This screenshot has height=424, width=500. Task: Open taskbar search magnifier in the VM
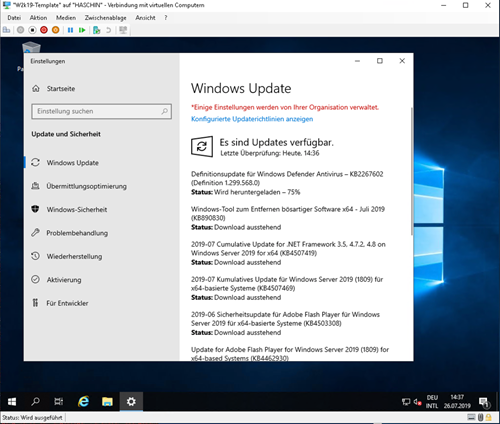[x=35, y=402]
